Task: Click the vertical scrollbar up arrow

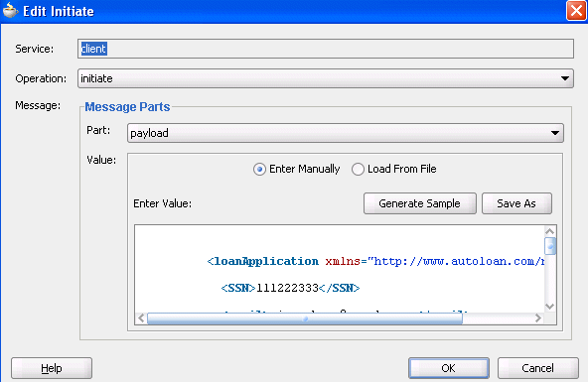Action: [549, 231]
